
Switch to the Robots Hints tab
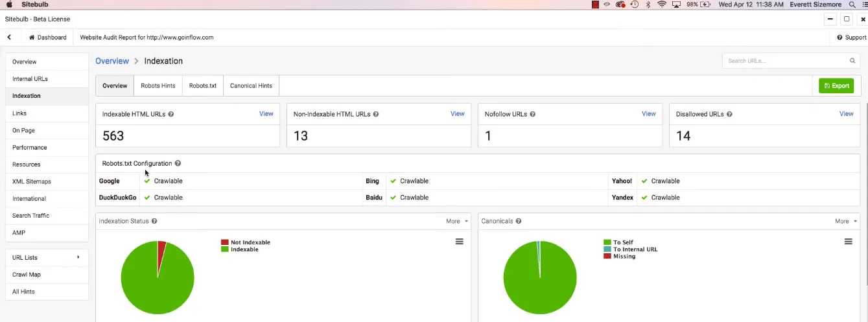tap(158, 86)
